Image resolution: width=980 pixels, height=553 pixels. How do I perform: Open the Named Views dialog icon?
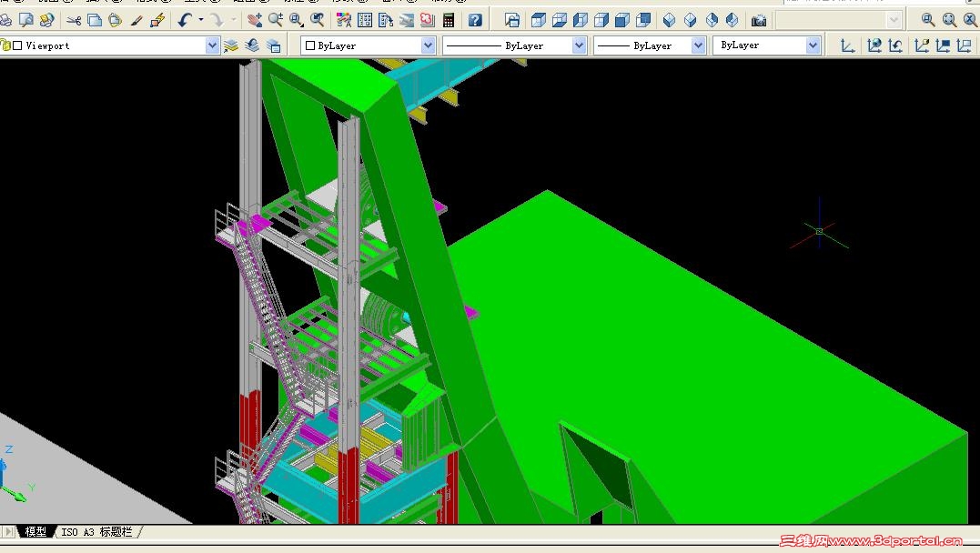click(512, 21)
